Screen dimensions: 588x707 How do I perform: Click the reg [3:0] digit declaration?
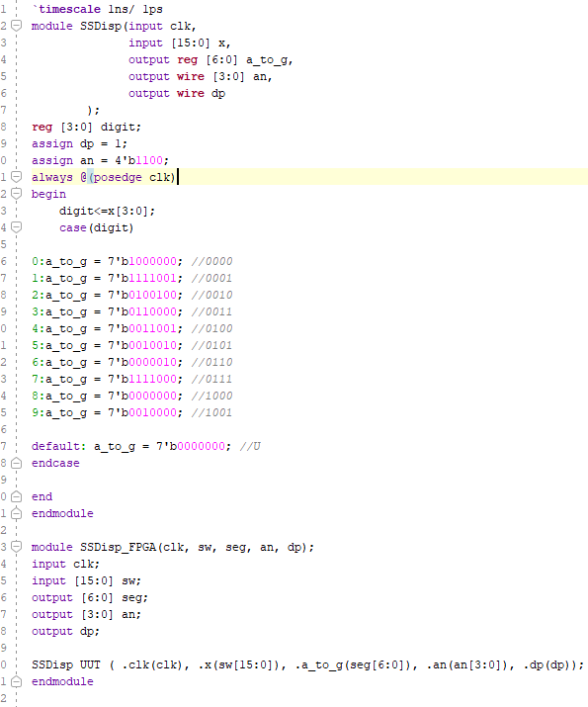point(86,128)
